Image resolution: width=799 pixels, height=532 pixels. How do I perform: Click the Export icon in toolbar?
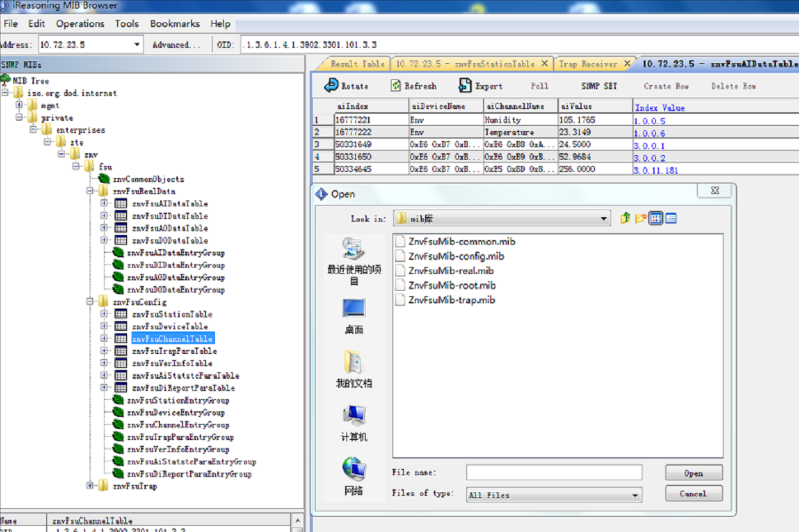[465, 86]
